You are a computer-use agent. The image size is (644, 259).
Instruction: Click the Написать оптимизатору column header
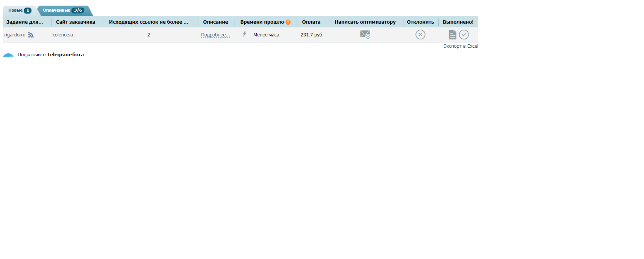pyautogui.click(x=365, y=22)
